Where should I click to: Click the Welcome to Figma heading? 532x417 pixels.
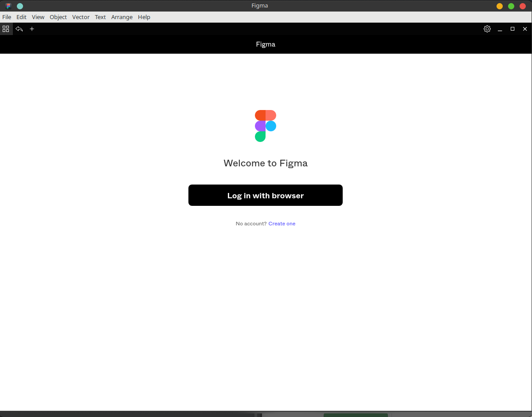coord(266,163)
